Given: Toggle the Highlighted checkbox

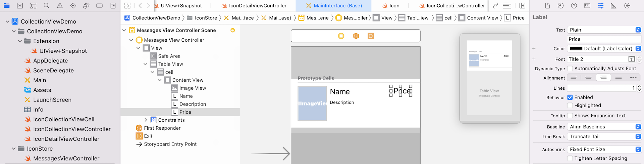Looking at the screenshot, I should [570, 106].
